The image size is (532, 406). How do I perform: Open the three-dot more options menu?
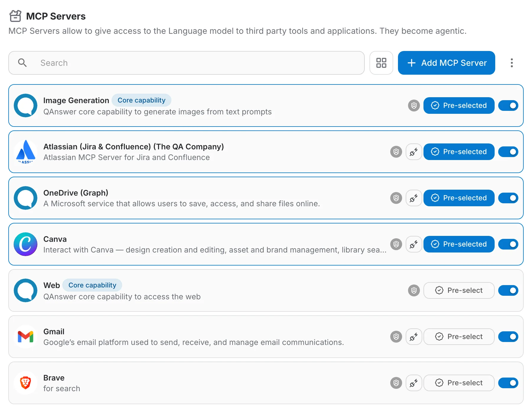pos(512,63)
